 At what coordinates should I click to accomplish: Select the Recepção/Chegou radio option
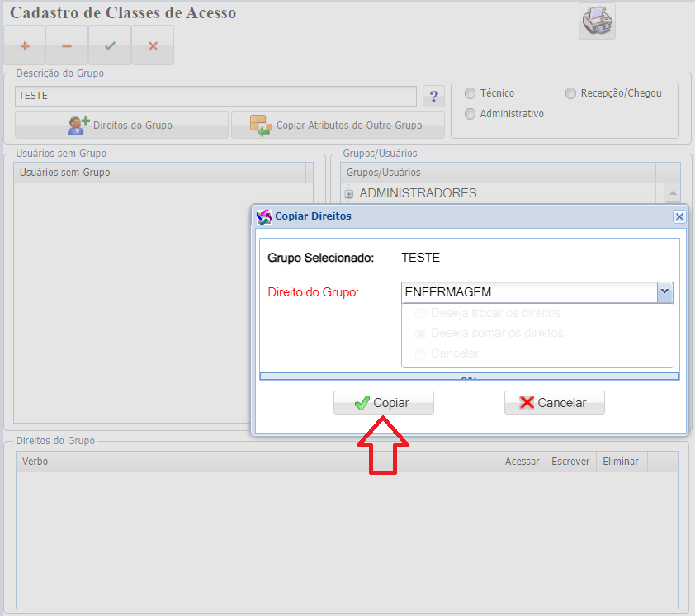570,93
